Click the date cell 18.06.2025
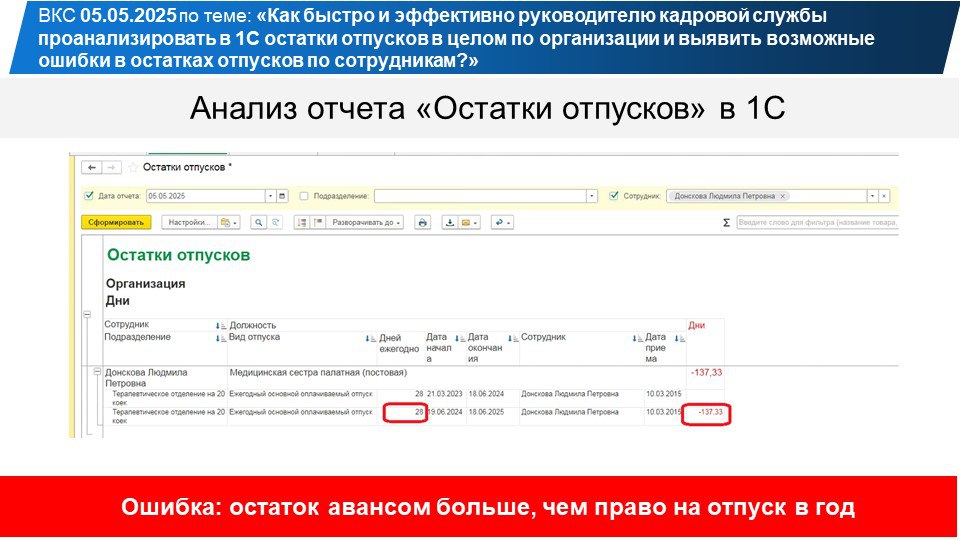 click(486, 412)
